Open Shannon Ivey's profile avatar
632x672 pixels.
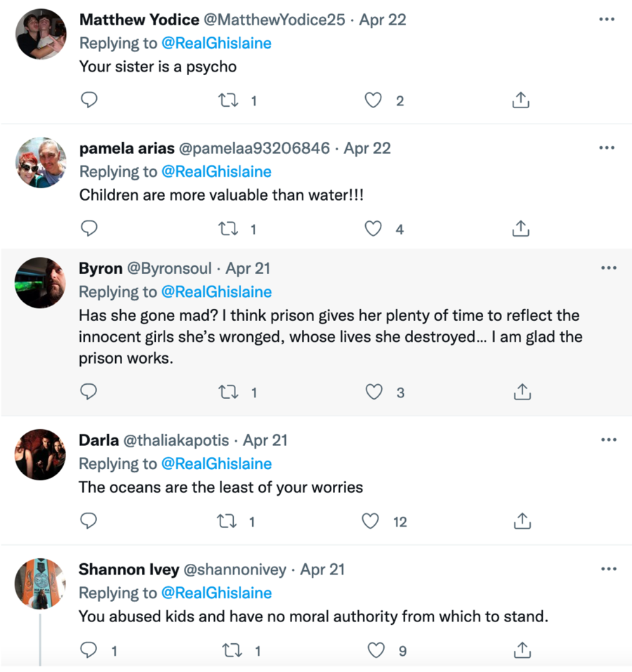tap(40, 583)
